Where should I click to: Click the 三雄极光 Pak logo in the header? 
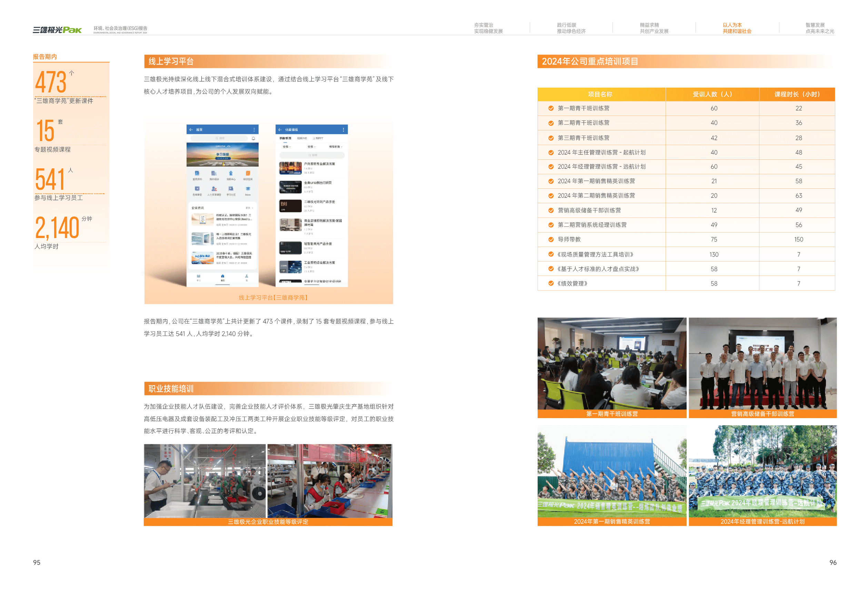[57, 30]
